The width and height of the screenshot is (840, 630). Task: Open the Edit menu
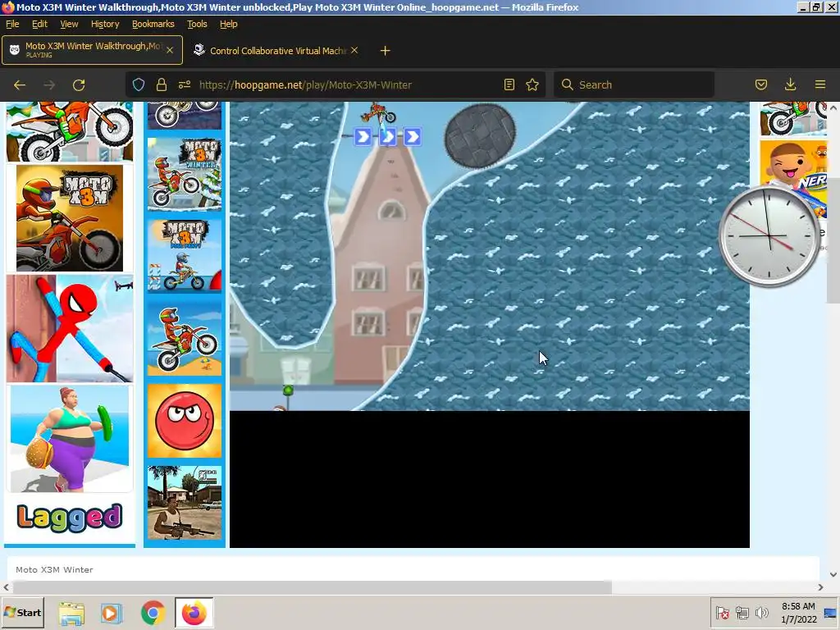click(x=39, y=24)
